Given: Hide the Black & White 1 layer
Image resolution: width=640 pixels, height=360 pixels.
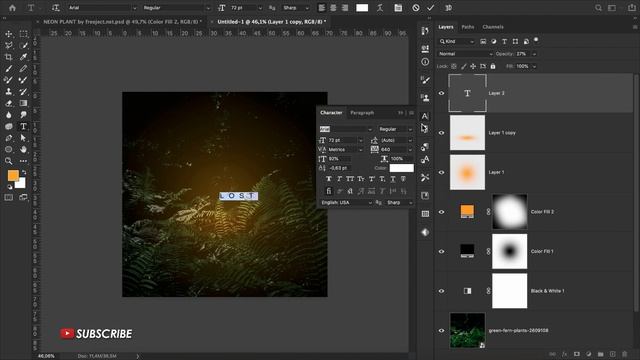Looking at the screenshot, I should [441, 291].
